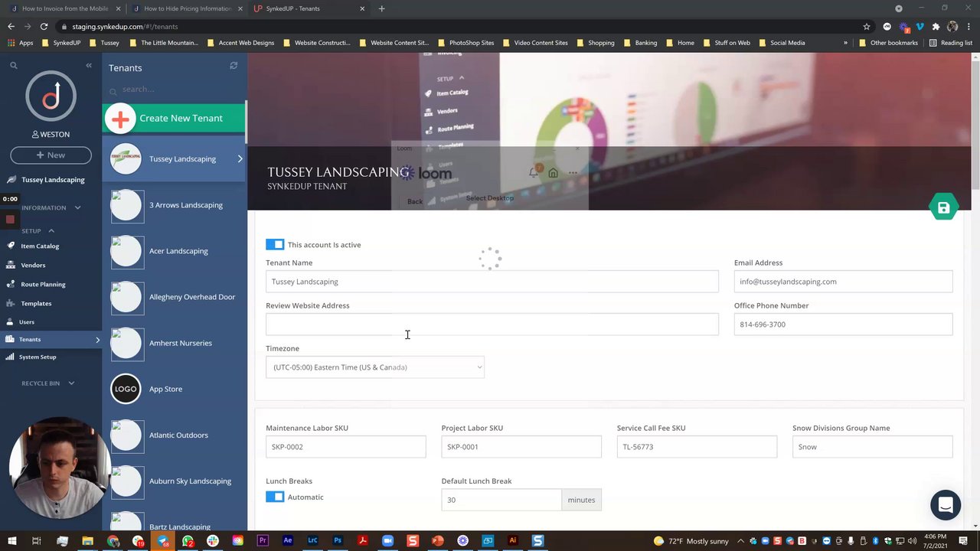The height and width of the screenshot is (551, 980).
Task: Select Amherst Nurseries tenant
Action: tap(175, 343)
